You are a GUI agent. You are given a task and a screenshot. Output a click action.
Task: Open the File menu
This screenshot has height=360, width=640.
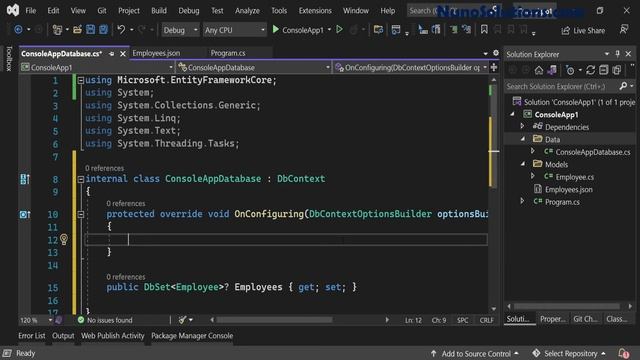[x=31, y=11]
